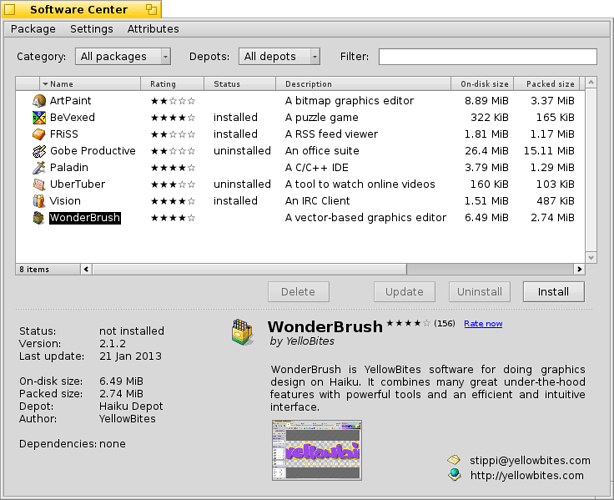Select the Gobe Productive row name
This screenshot has height=500, width=614.
93,151
